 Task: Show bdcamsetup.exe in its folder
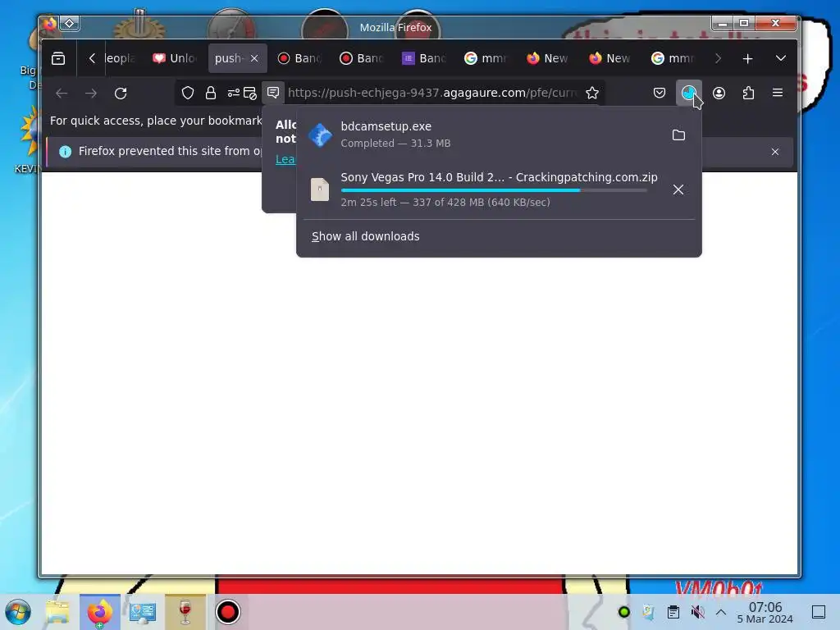tap(678, 135)
